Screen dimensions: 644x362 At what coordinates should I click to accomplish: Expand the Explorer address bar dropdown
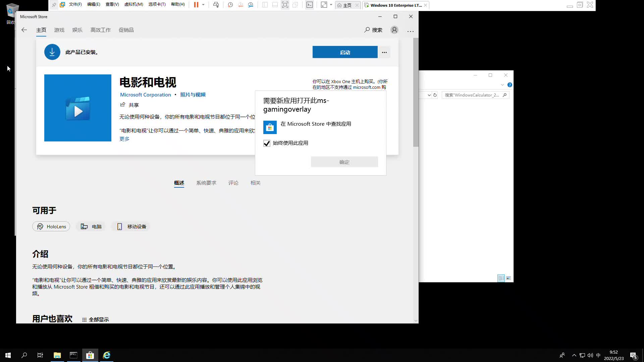pos(429,95)
